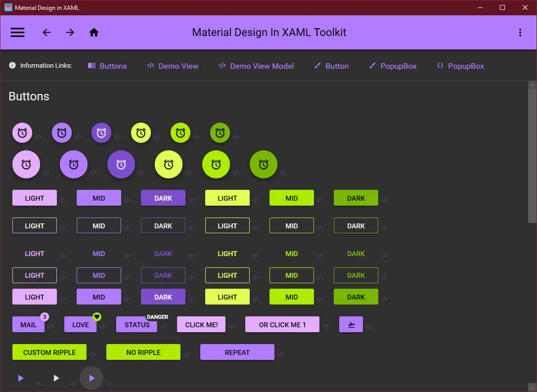The image size is (537, 392).
Task: Open the Buttons documentation link
Action: (x=107, y=66)
